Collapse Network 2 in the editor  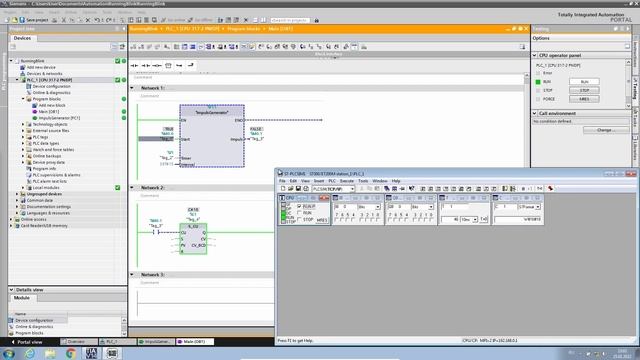pyautogui.click(x=132, y=187)
